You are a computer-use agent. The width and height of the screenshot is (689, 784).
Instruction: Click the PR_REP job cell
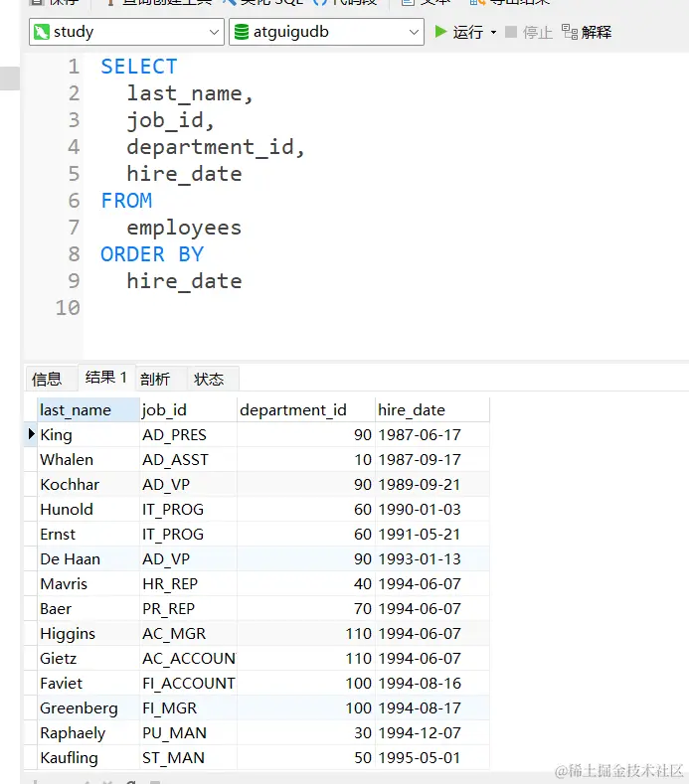[x=188, y=608]
